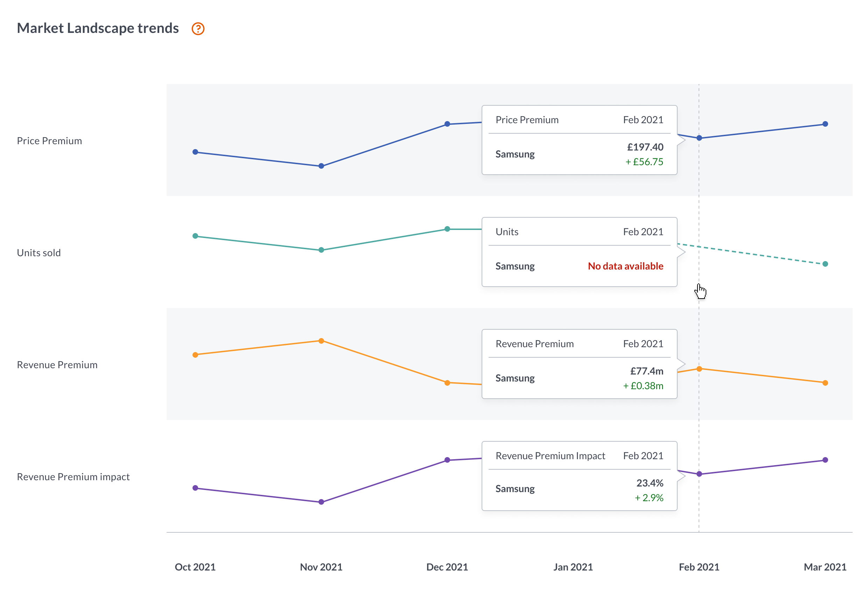Click the Revenue Premium Impact tooltip header

point(550,456)
